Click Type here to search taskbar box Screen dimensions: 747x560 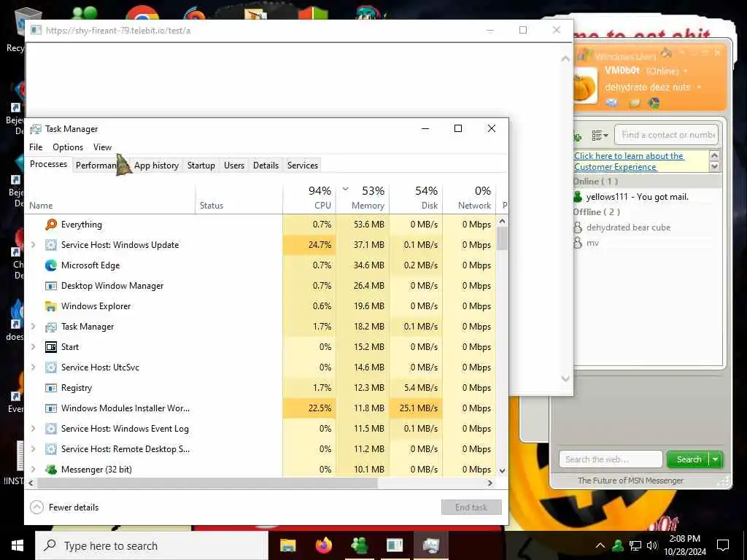pos(152,545)
